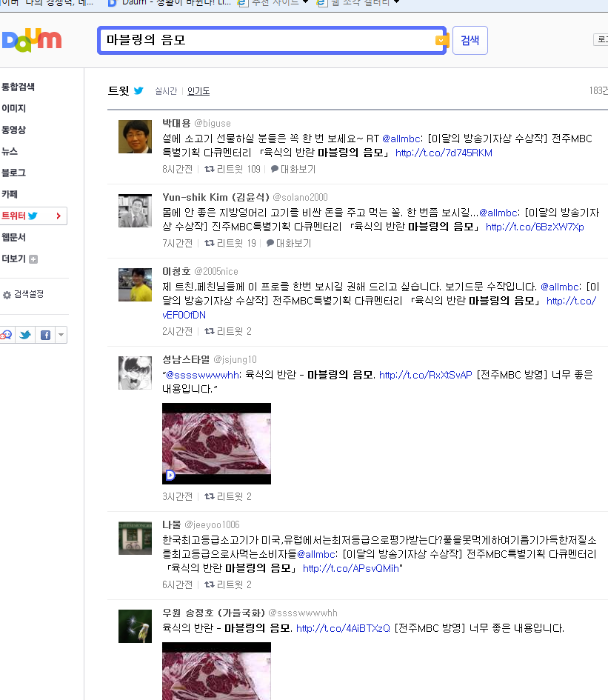
Task: Click the handle @sssswwwwhh beside 우원 송정호
Action: pyautogui.click(x=303, y=613)
